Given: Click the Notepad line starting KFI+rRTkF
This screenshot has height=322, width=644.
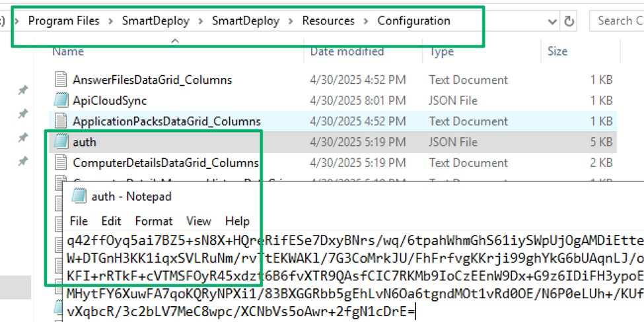Looking at the screenshot, I should 355,277.
